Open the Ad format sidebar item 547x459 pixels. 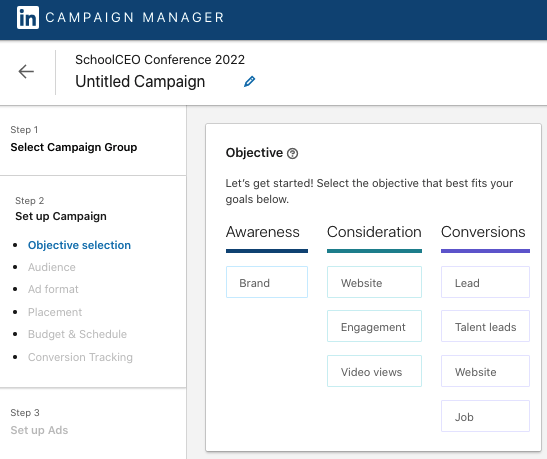(x=53, y=289)
